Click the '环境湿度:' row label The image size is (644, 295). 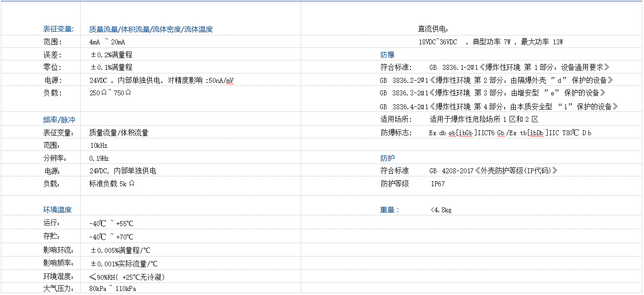59,277
